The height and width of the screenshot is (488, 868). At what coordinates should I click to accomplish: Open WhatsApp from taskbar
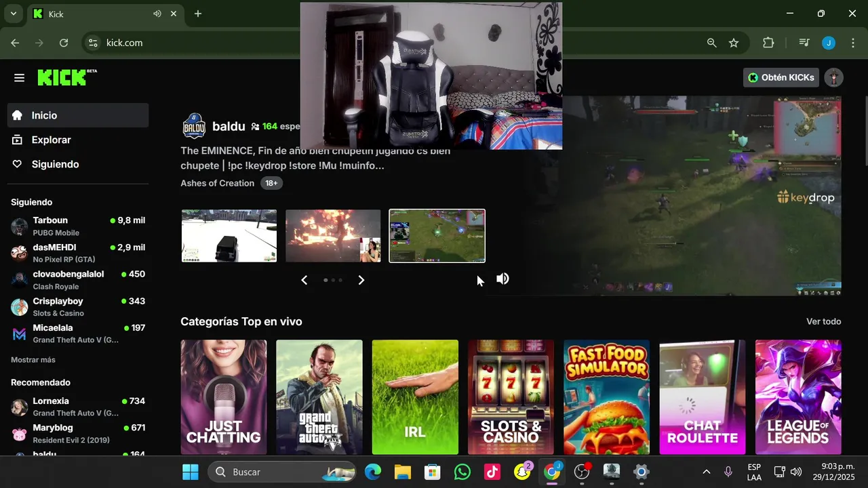pos(462,472)
